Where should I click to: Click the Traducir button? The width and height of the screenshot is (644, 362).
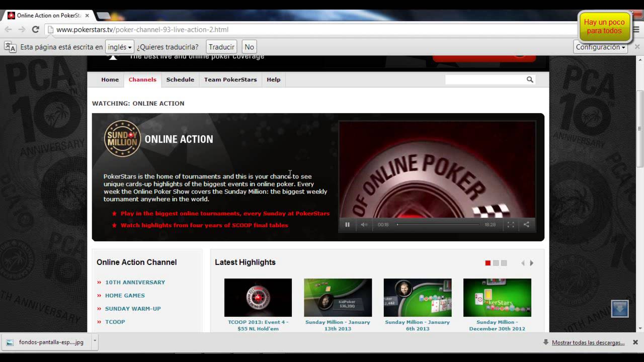pyautogui.click(x=221, y=47)
